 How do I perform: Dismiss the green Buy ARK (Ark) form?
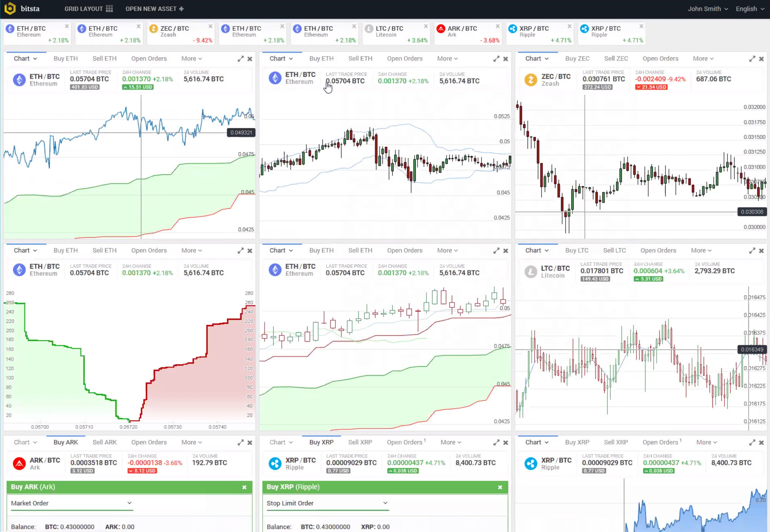pyautogui.click(x=244, y=487)
